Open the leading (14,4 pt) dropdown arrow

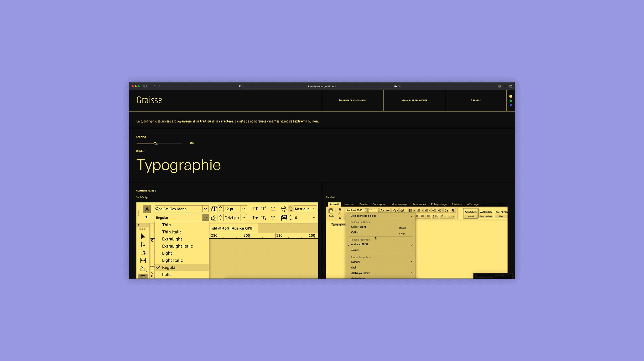(x=244, y=218)
